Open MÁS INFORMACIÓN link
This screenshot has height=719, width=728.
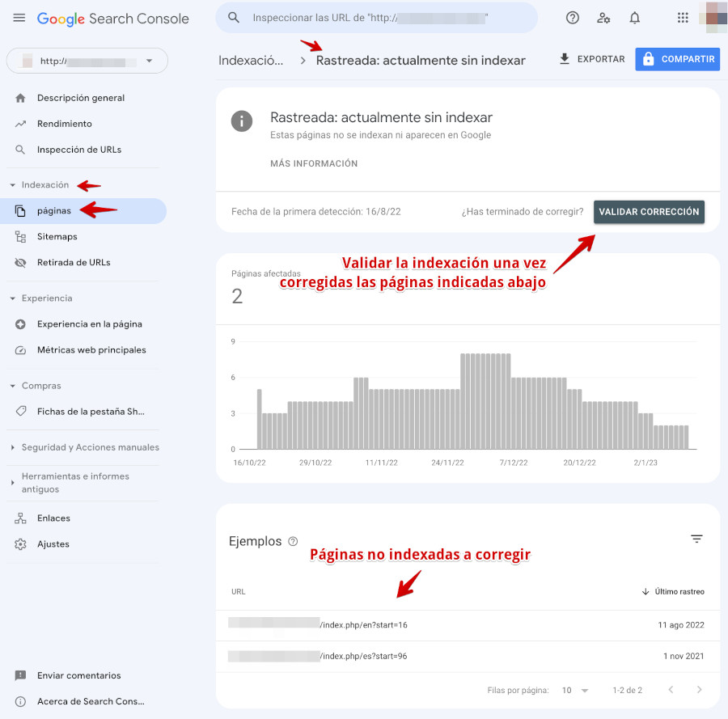tap(314, 163)
